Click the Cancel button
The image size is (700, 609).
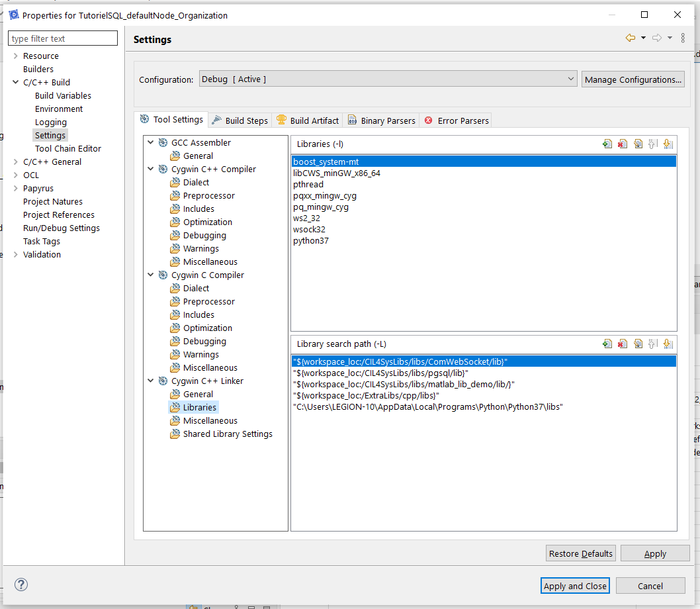650,586
